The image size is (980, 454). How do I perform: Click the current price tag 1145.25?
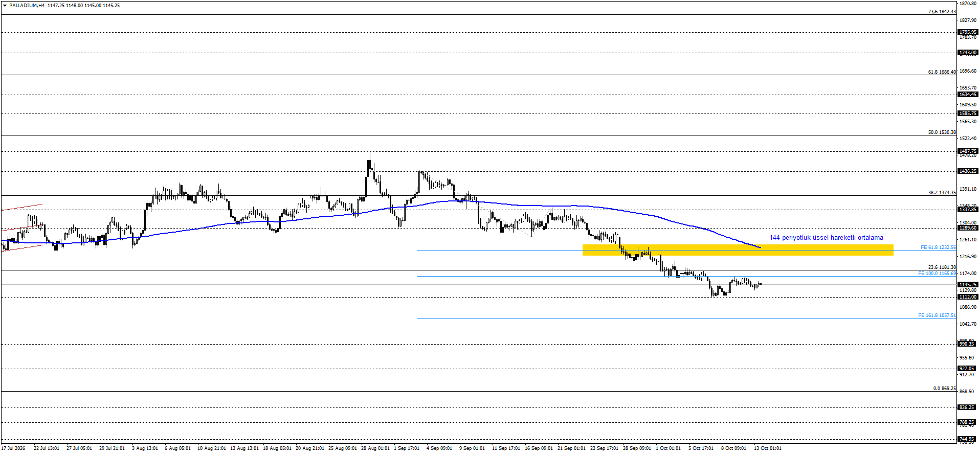(x=968, y=285)
